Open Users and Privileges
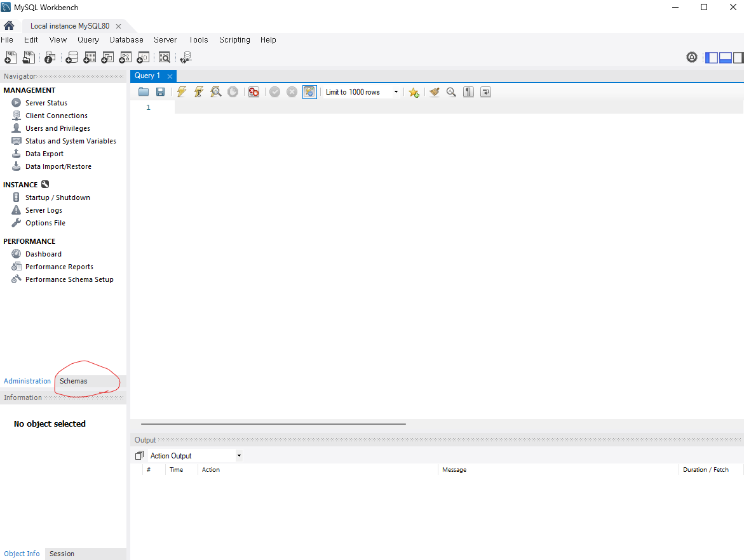Viewport: 744px width, 560px height. [x=57, y=128]
